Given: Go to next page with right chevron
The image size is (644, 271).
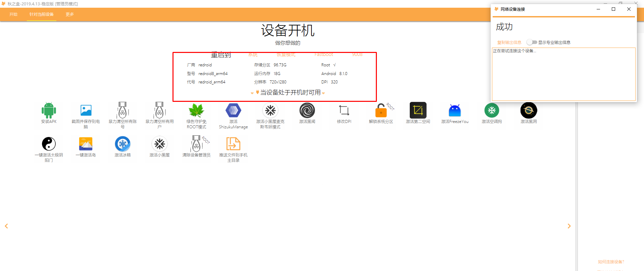Looking at the screenshot, I should point(569,226).
